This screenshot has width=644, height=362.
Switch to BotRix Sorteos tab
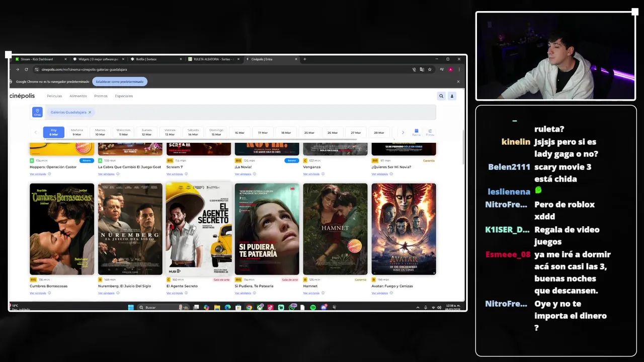pos(156,59)
